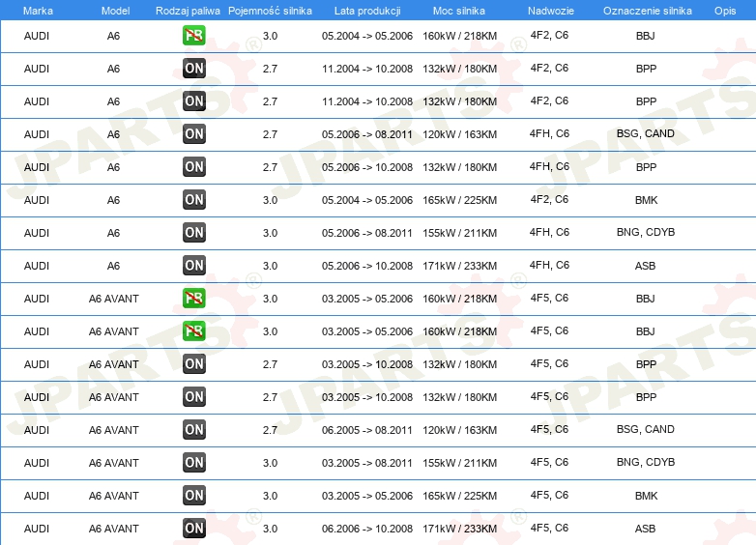Click the Marka column header
The height and width of the screenshot is (545, 756).
(38, 11)
